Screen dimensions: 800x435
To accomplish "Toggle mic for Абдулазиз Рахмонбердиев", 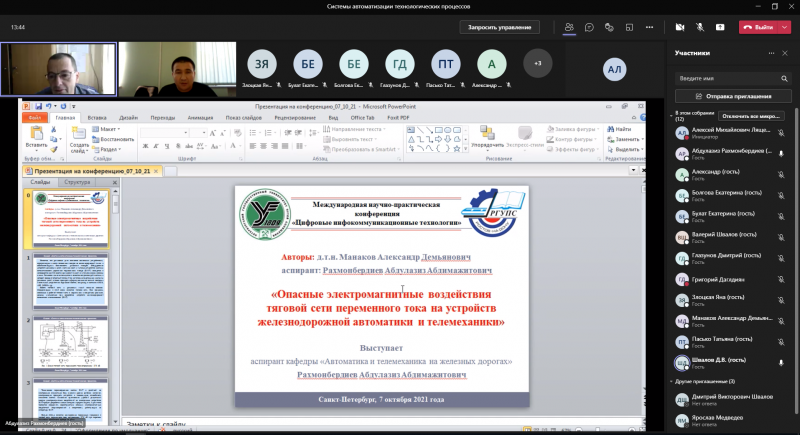I will (x=782, y=153).
